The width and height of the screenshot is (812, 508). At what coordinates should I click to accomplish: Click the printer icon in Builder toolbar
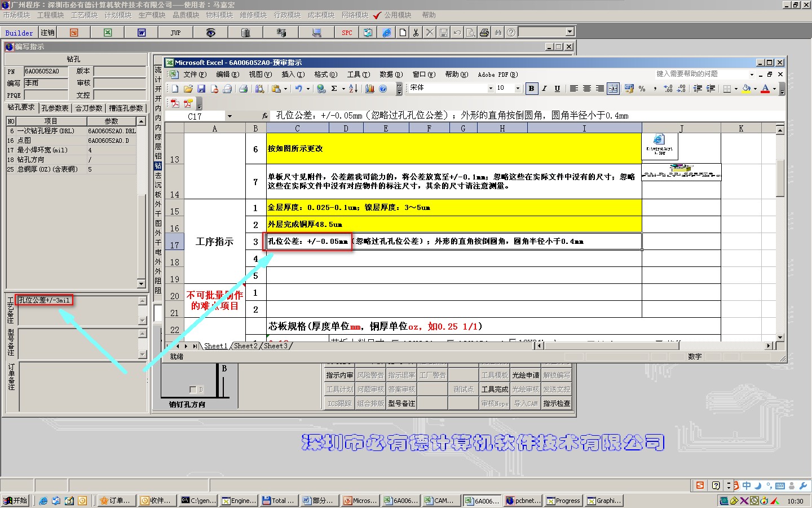point(484,33)
